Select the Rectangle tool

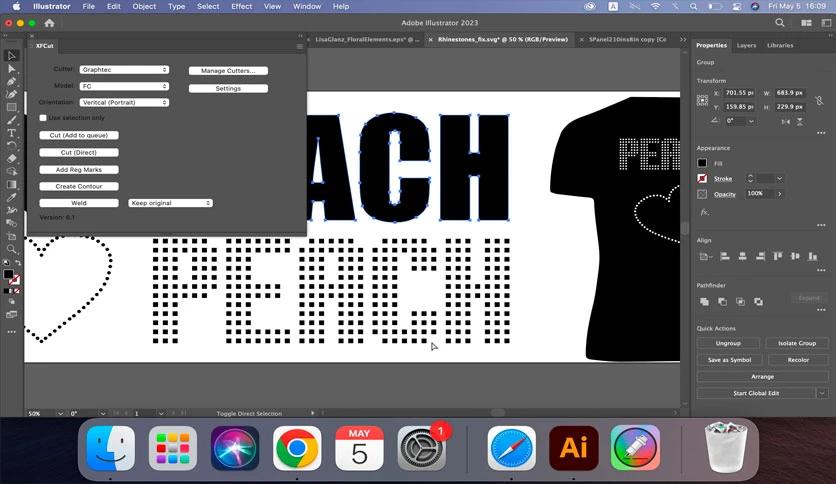11,107
